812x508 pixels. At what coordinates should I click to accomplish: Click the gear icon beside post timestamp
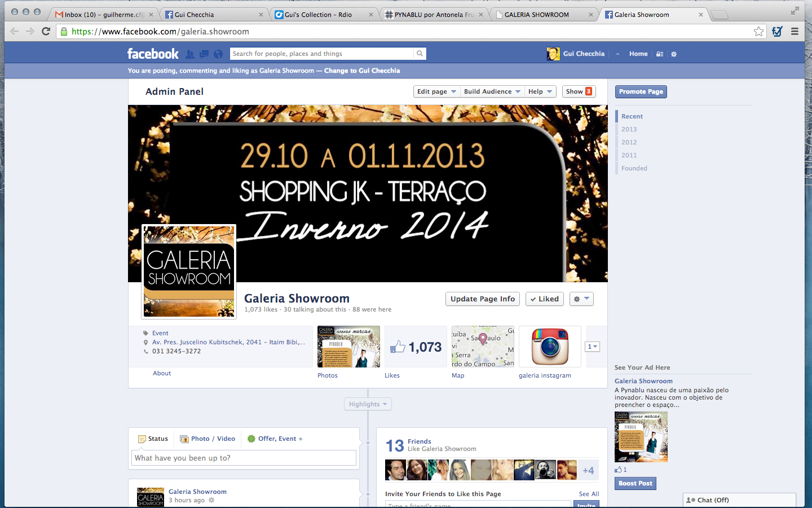click(211, 500)
